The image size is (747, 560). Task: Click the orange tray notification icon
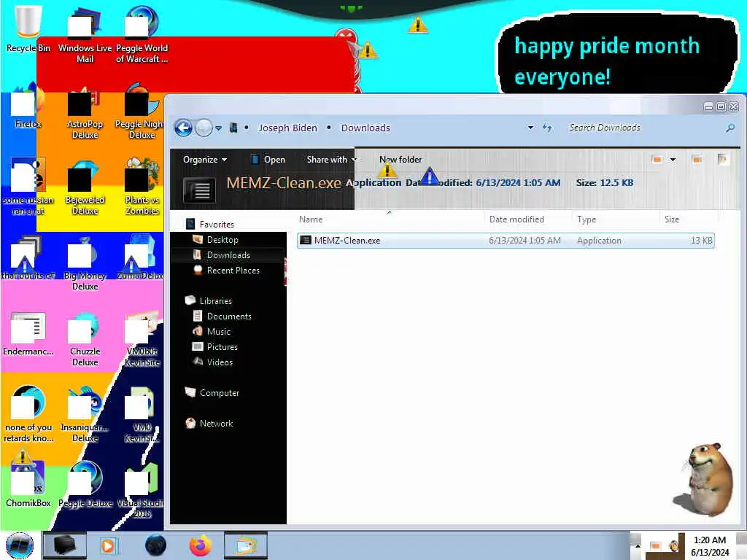click(656, 545)
